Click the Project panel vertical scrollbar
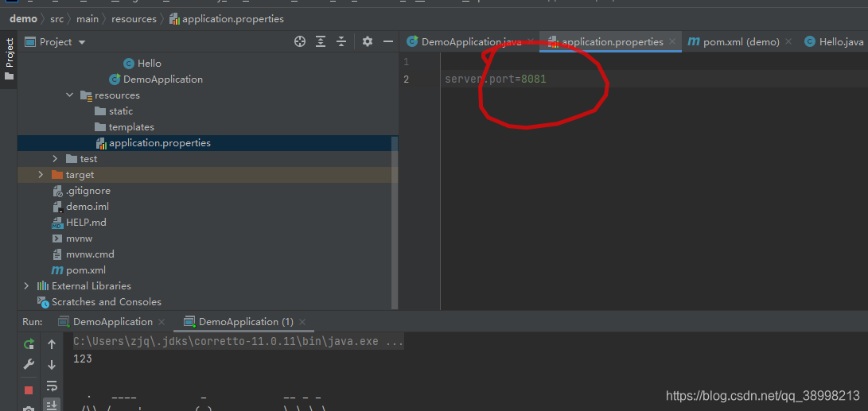The width and height of the screenshot is (868, 411). 395,223
